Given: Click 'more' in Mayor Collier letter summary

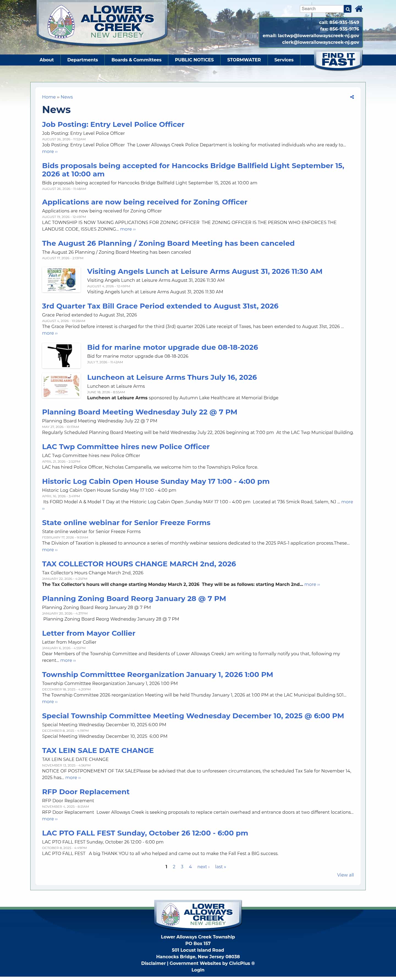Looking at the screenshot, I should [x=68, y=660].
